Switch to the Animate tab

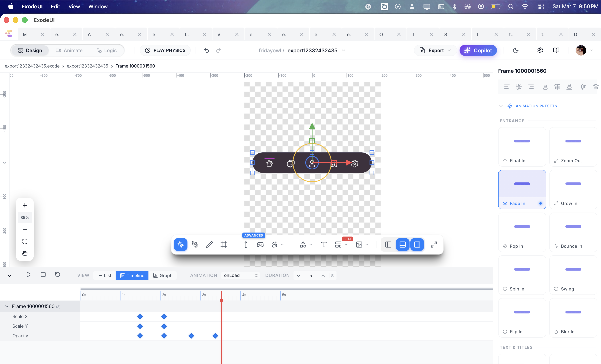coord(69,50)
